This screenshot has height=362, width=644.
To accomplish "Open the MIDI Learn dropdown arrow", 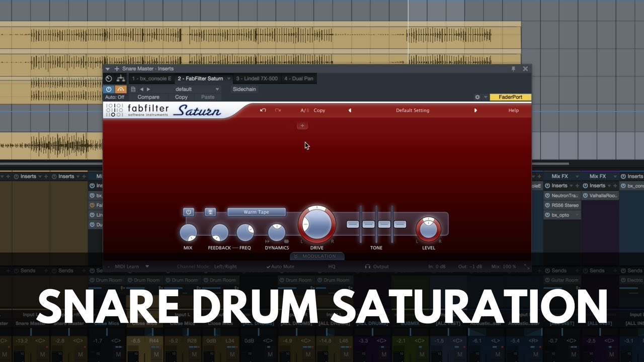I will point(147,266).
